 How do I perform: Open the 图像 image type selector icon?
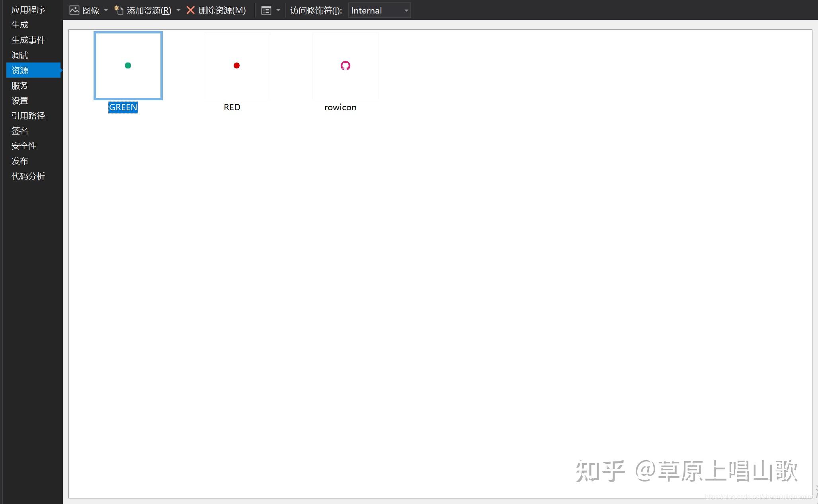click(x=74, y=10)
